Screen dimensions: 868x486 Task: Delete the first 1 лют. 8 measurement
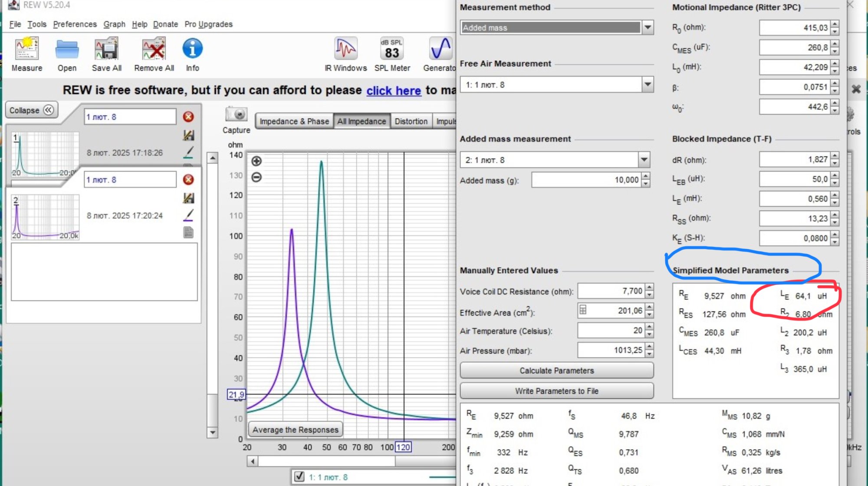pos(188,117)
